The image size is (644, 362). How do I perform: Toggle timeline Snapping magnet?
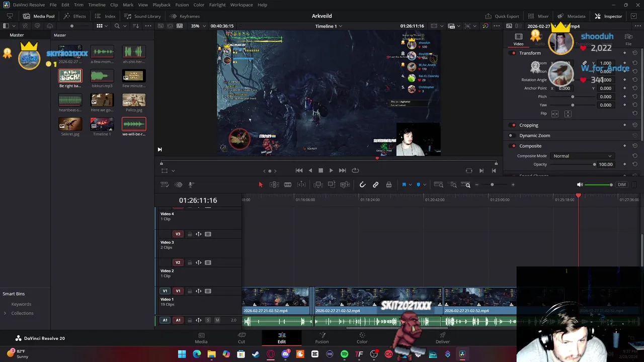(362, 185)
